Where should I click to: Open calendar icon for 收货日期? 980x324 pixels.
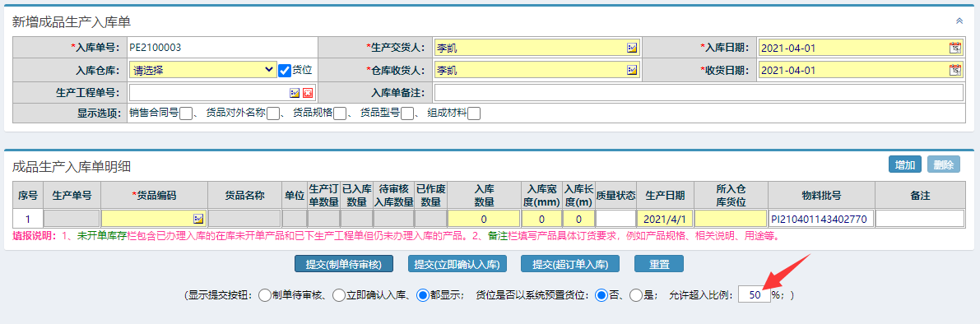coord(955,70)
